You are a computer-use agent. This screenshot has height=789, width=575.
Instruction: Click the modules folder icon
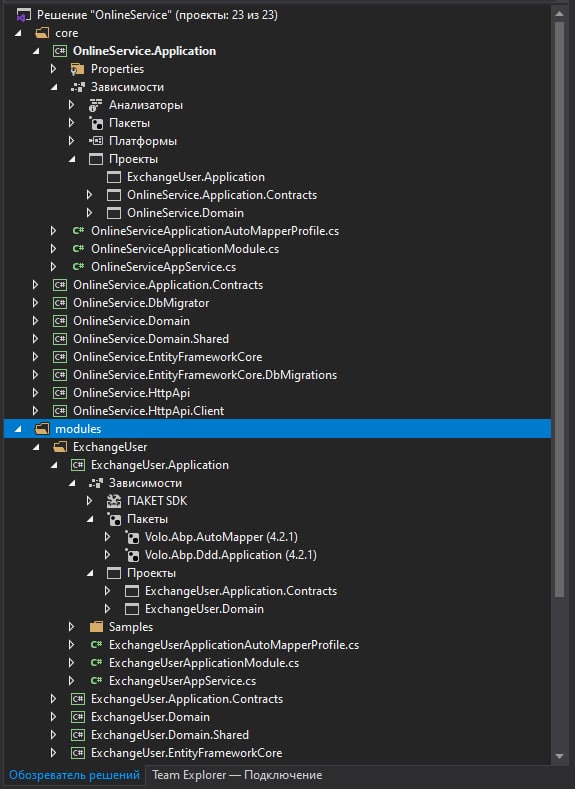coord(42,429)
